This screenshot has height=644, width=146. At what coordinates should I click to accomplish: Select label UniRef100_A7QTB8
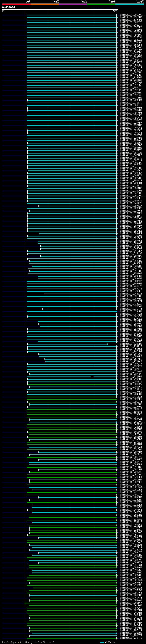(131, 377)
